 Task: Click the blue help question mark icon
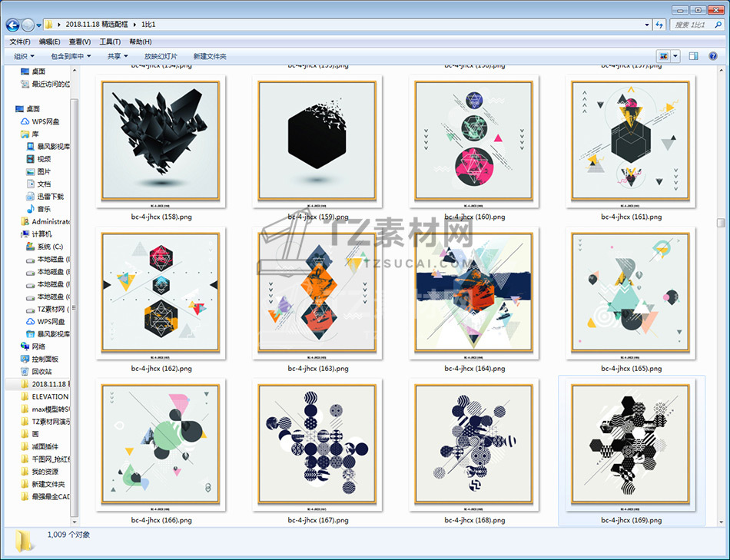pyautogui.click(x=713, y=56)
